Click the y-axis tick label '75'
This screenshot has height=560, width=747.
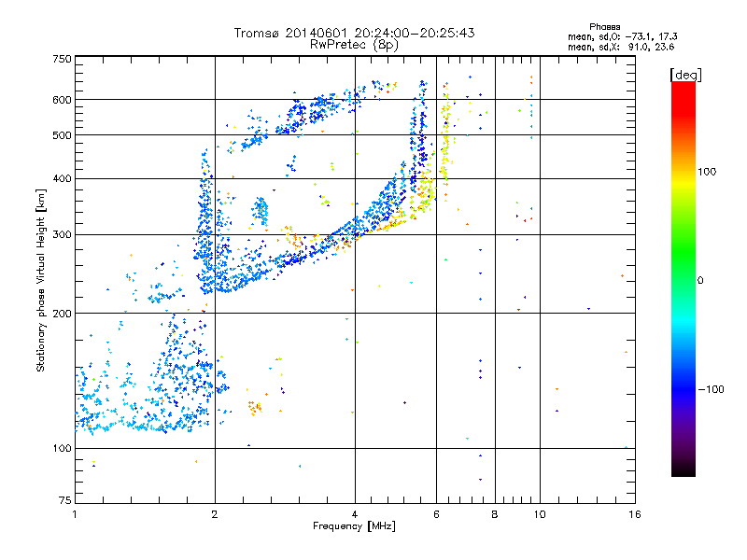pyautogui.click(x=65, y=500)
